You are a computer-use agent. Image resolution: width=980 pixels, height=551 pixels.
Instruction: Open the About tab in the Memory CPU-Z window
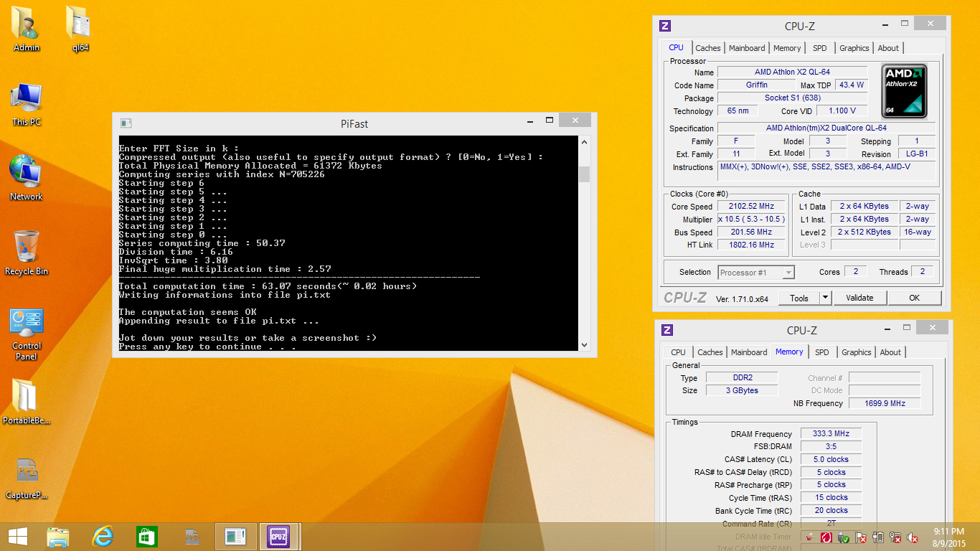click(x=890, y=352)
